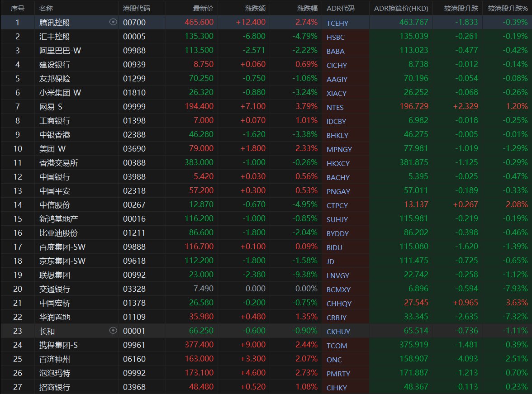The width and height of the screenshot is (532, 394).
Task: Click stock code 00700
Action: click(134, 23)
